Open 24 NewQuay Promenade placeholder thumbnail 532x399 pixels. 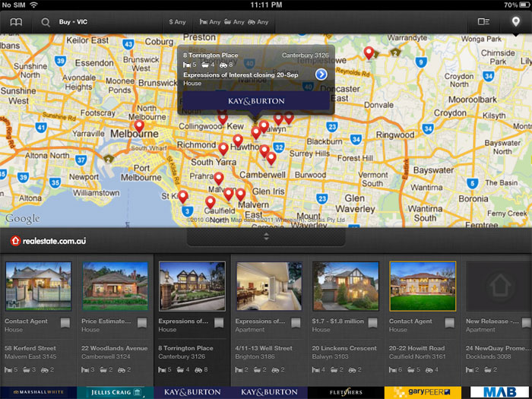point(499,286)
